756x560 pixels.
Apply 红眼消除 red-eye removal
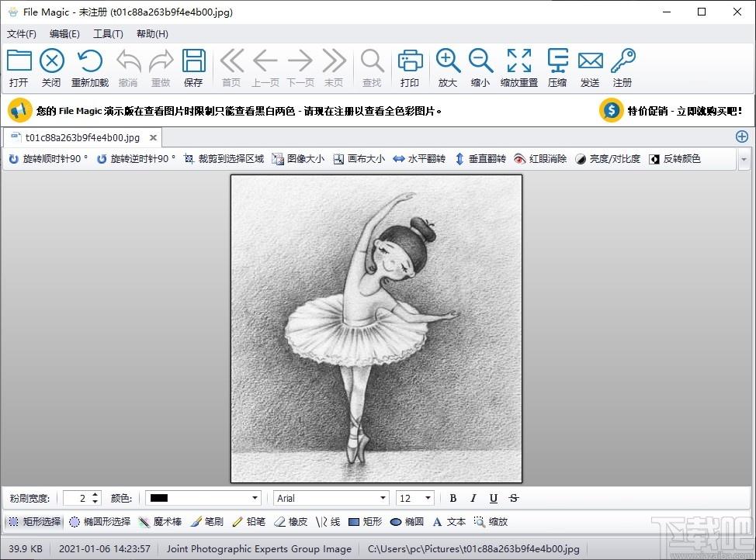click(540, 159)
